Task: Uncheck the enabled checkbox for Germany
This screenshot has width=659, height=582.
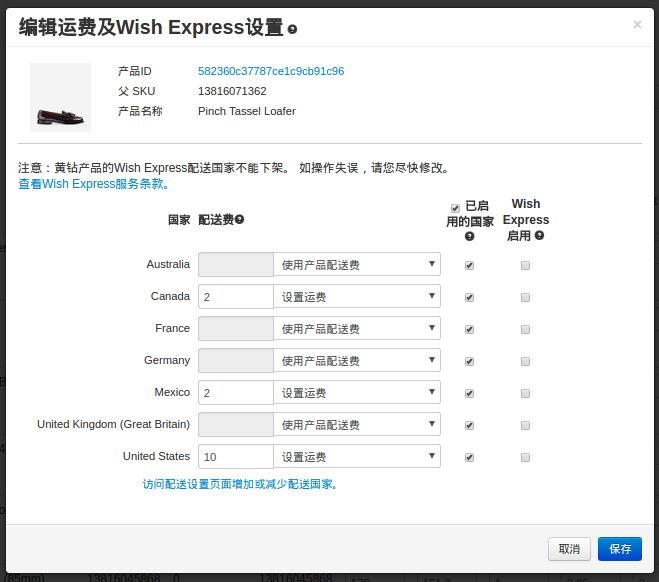Action: [x=469, y=361]
